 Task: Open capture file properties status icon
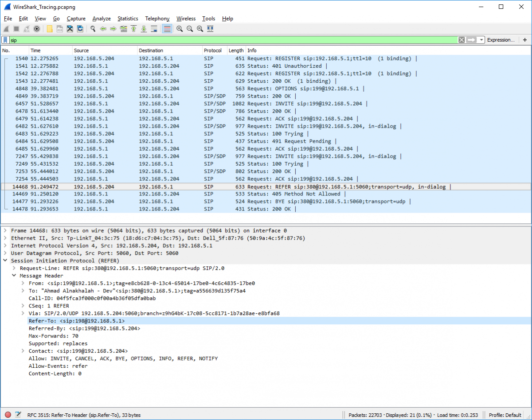pos(18,415)
